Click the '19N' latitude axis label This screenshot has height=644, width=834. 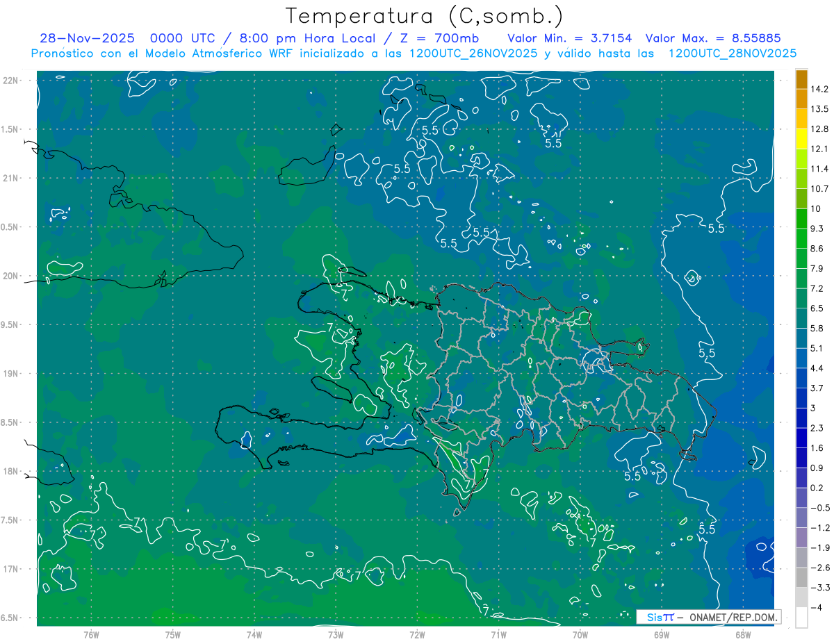tap(10, 374)
